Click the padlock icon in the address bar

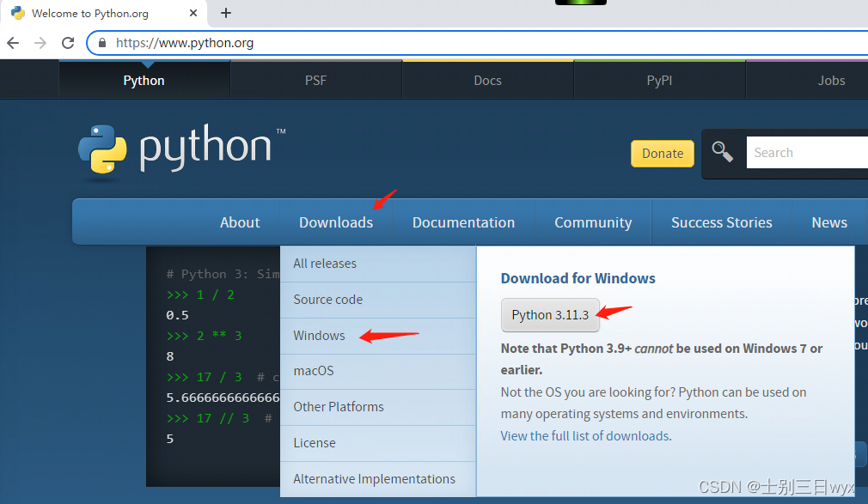(102, 42)
